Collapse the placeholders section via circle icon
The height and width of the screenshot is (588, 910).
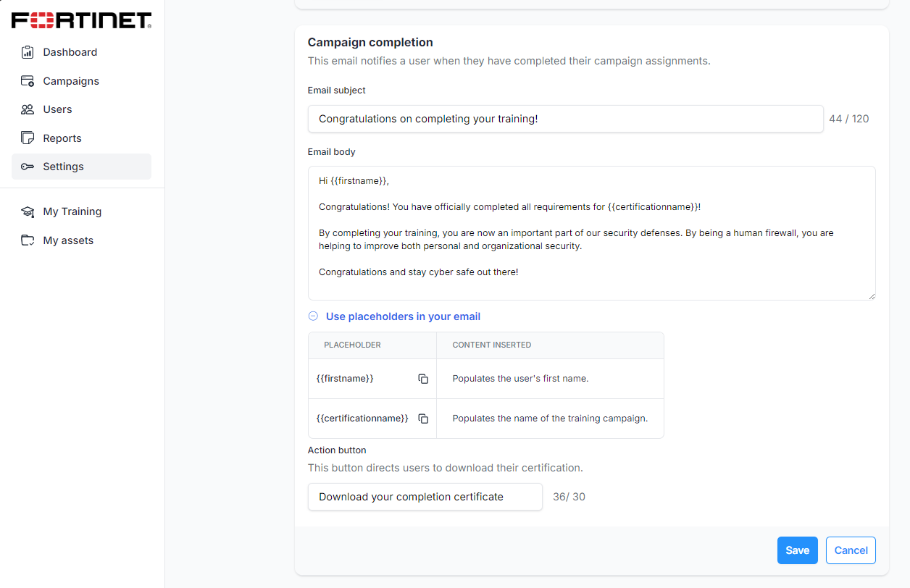click(313, 316)
